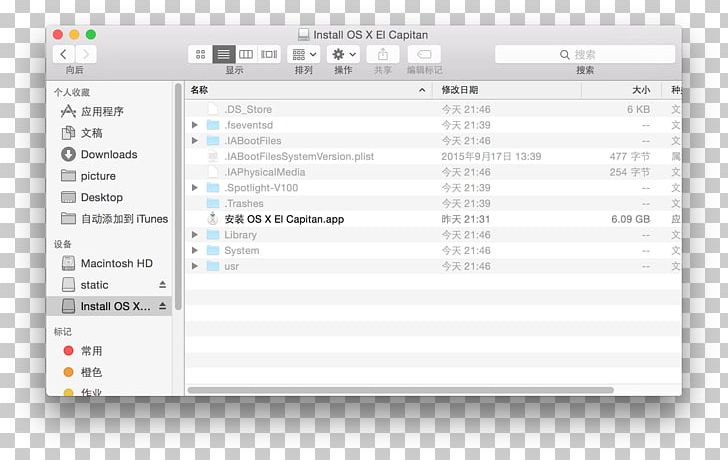
Task: Click the 254 字节 size cell
Action: (x=630, y=172)
